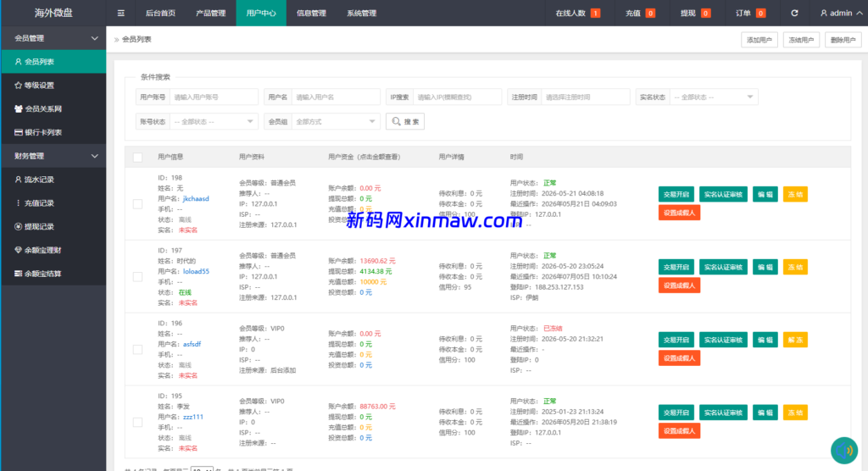Click 编辑 for user asfsdf
This screenshot has height=471, width=868.
[765, 340]
